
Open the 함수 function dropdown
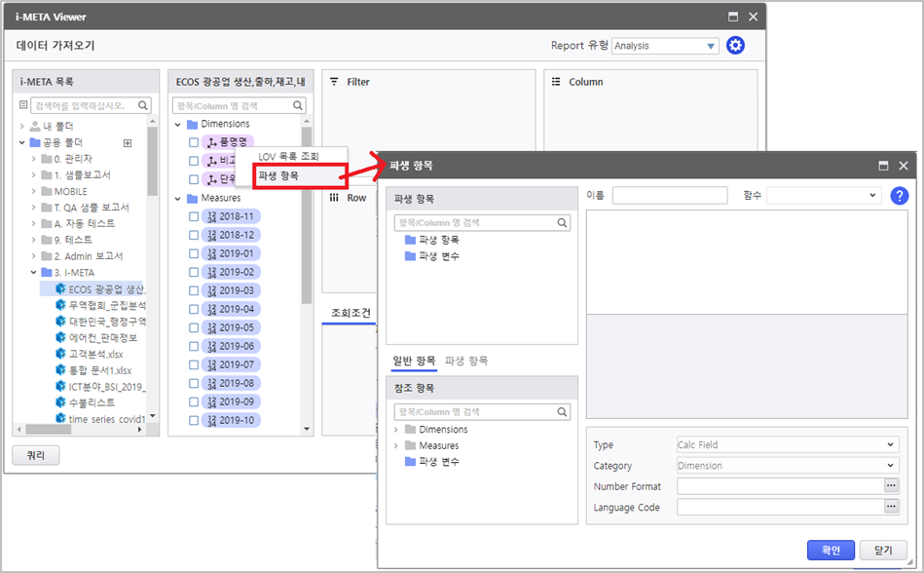coord(823,196)
